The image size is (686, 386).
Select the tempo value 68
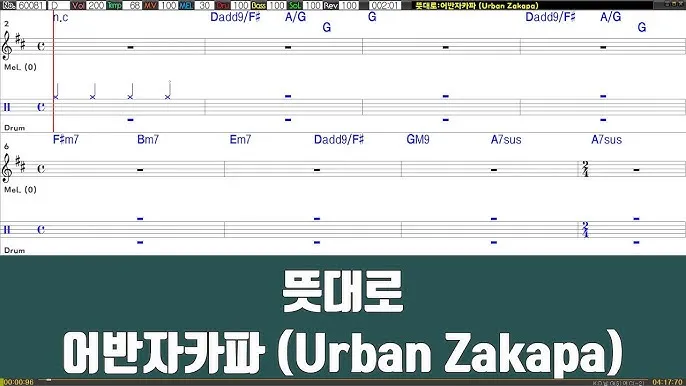point(133,5)
